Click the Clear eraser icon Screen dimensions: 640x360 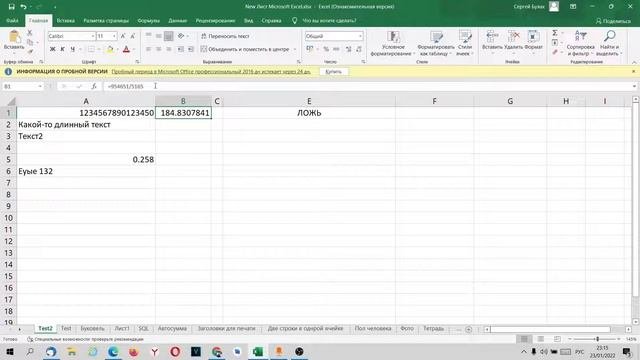555,52
